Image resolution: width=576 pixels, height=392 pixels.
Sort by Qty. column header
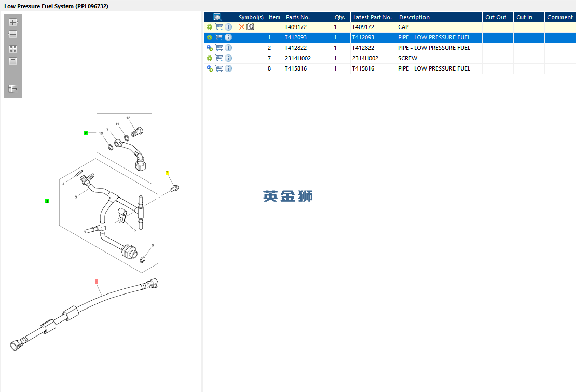coord(341,17)
